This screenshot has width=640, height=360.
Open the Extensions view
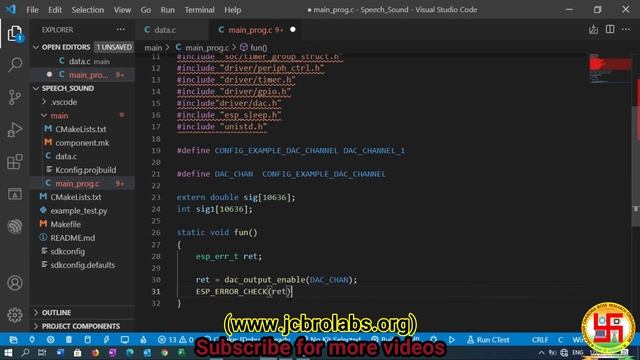coord(15,162)
